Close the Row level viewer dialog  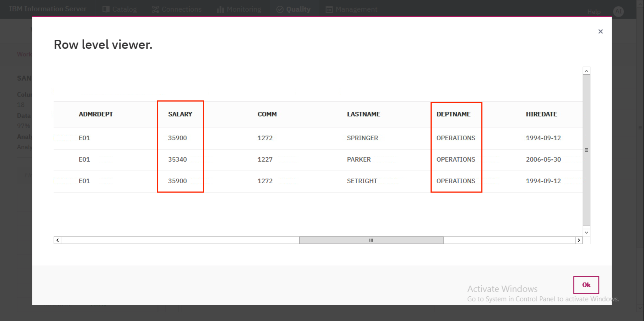pyautogui.click(x=600, y=32)
